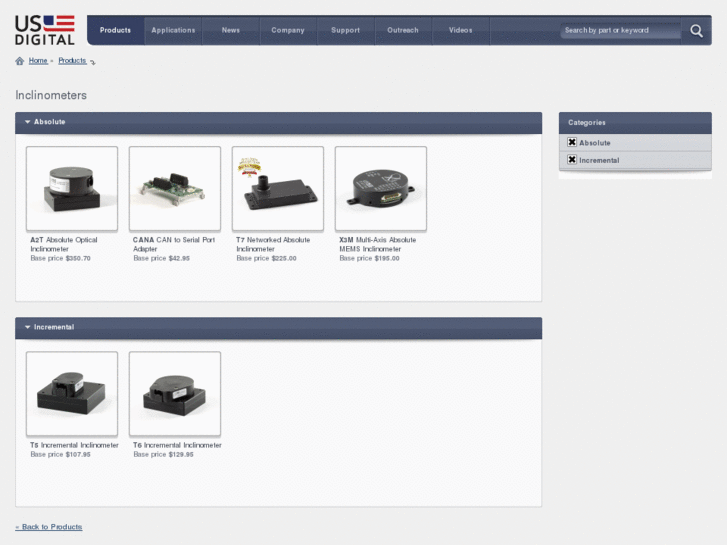The width and height of the screenshot is (727, 545).
Task: Click the Base price $107.95 text
Action: [60, 455]
